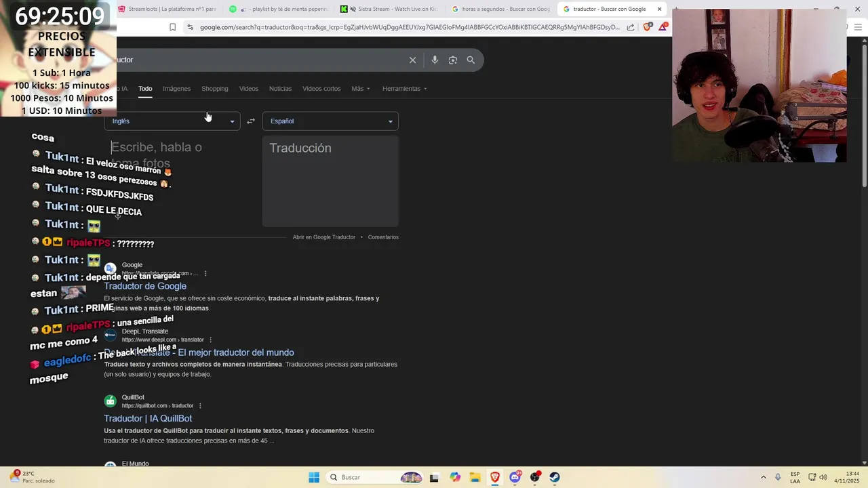This screenshot has width=868, height=488.
Task: Switch to the Streamloots browser tab
Action: click(167, 9)
